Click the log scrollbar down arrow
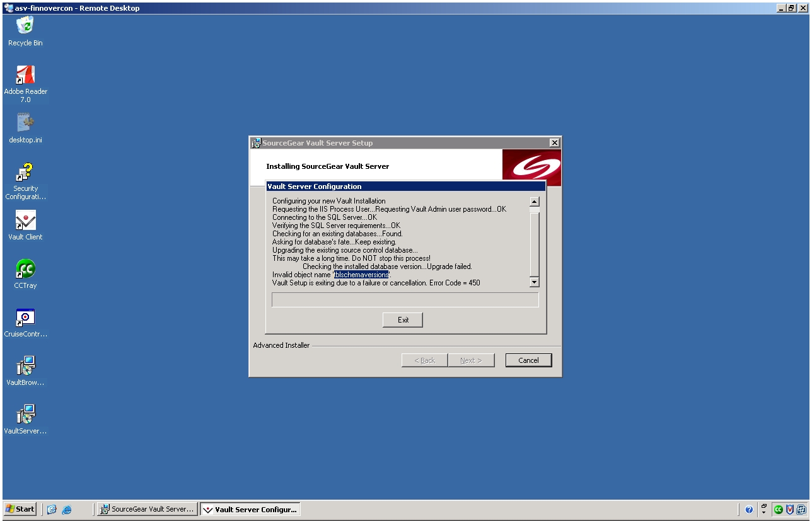The image size is (812, 521). pos(535,282)
